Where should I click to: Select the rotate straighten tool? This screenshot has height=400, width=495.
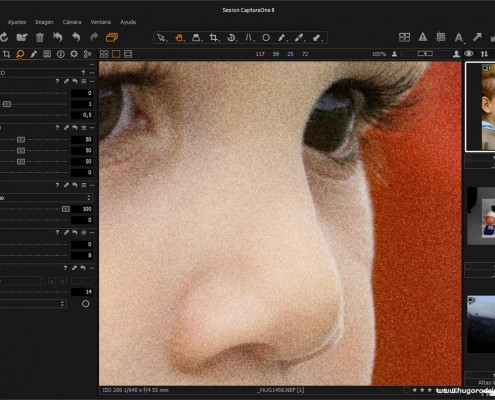(x=231, y=38)
